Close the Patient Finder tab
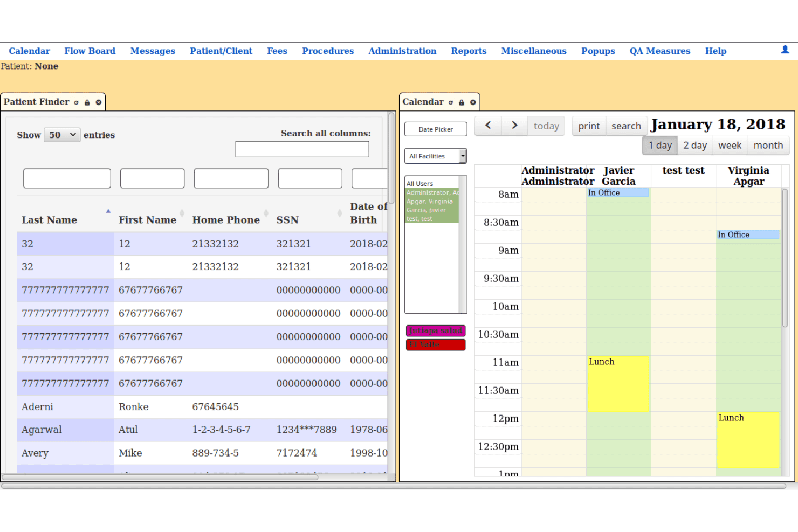The image size is (798, 532). tap(99, 102)
